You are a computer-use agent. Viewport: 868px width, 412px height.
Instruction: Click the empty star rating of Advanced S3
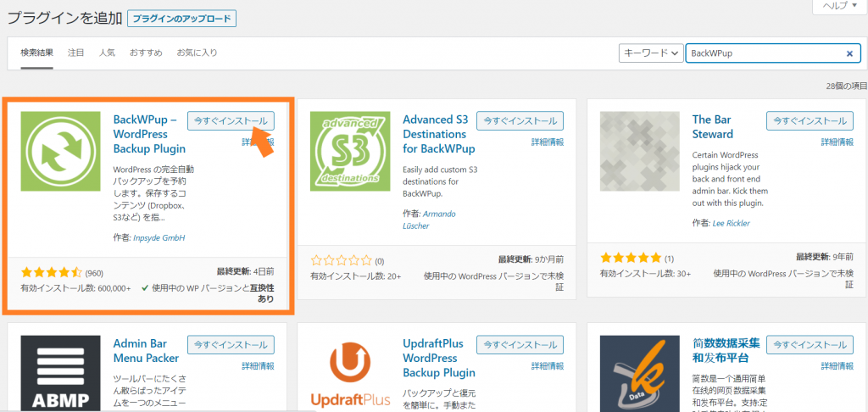[342, 260]
